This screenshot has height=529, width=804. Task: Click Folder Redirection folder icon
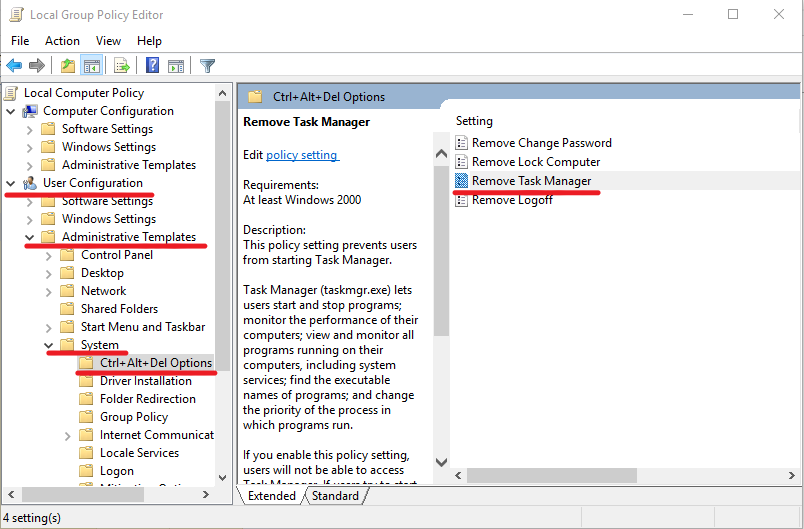86,399
